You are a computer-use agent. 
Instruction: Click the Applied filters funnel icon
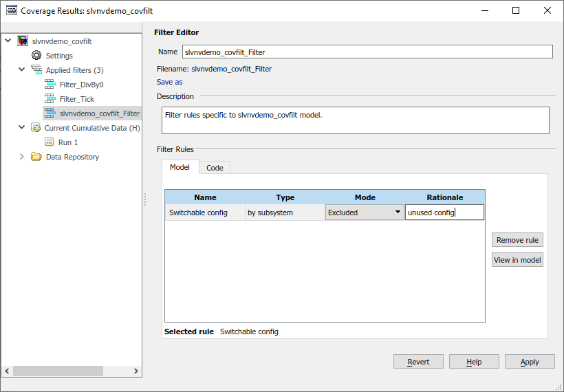click(36, 70)
